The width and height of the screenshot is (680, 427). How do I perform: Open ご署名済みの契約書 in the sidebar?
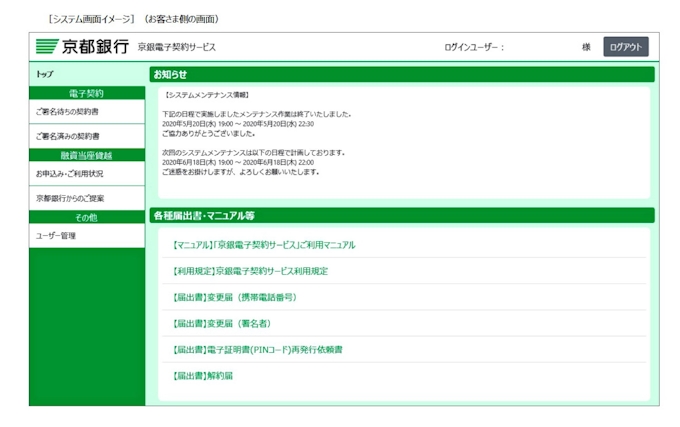click(x=68, y=135)
